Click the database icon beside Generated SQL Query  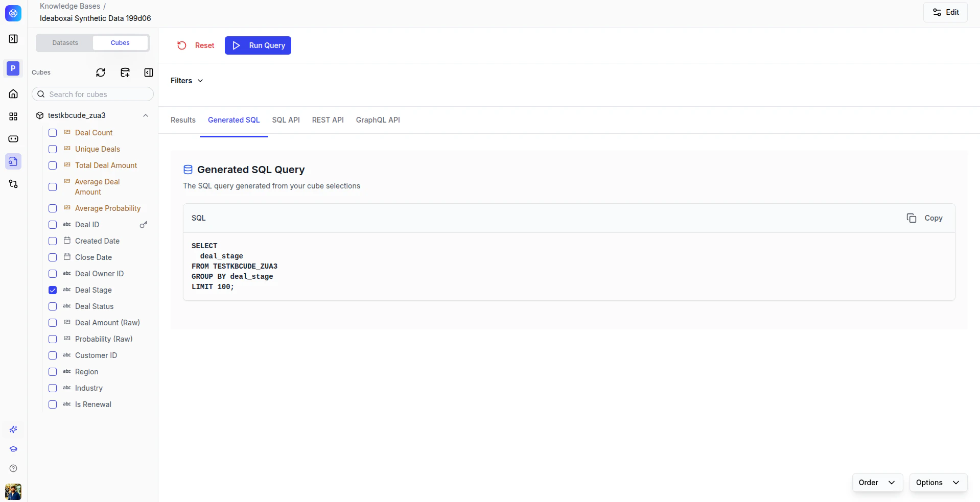188,170
